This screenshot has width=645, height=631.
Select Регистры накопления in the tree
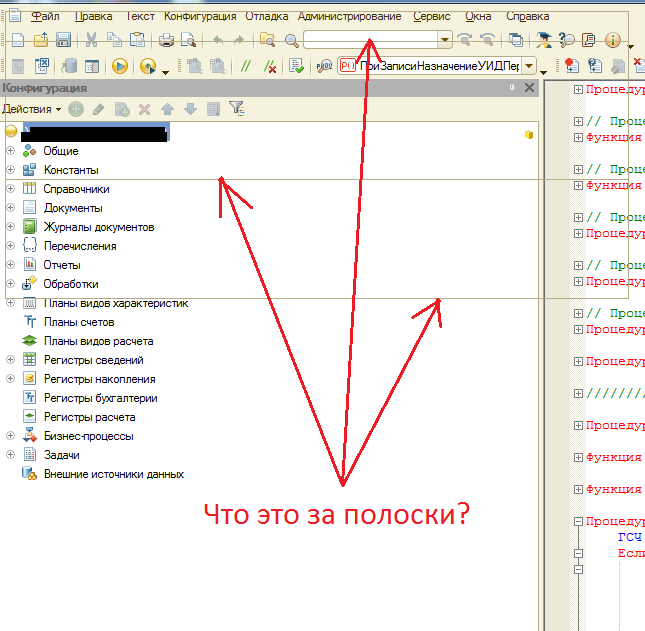point(100,379)
